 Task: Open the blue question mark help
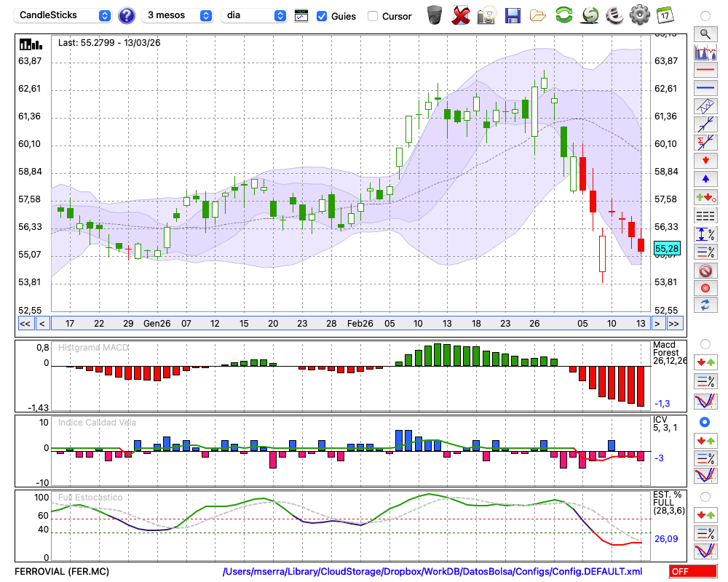coord(126,16)
